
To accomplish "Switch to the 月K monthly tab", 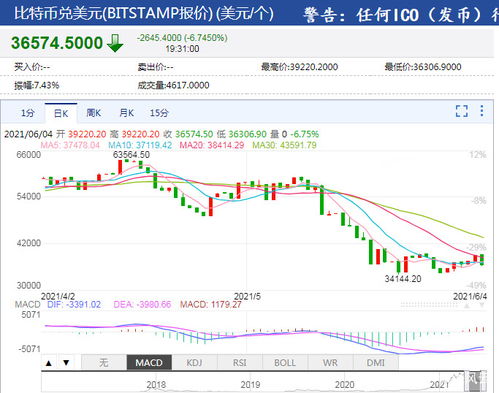I will pos(127,113).
